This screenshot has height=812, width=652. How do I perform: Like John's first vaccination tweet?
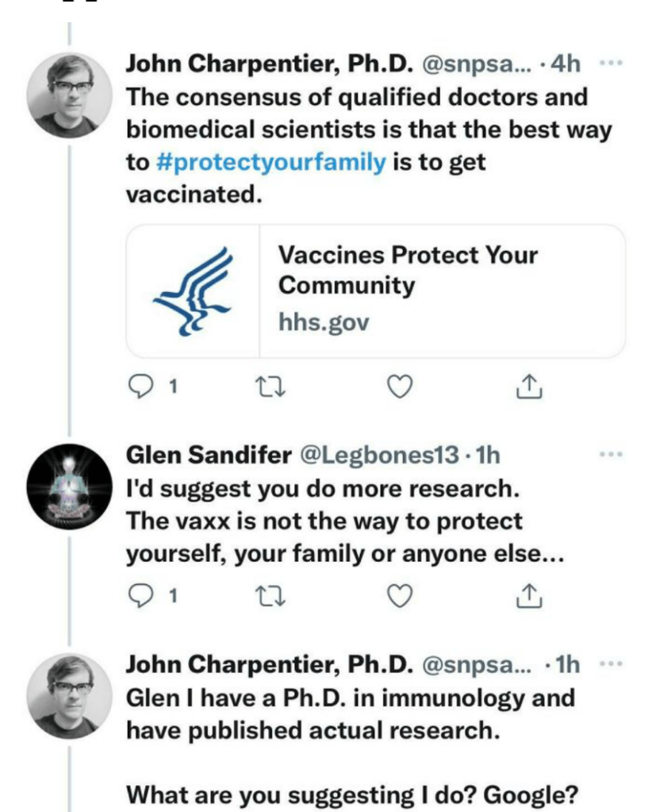(401, 387)
